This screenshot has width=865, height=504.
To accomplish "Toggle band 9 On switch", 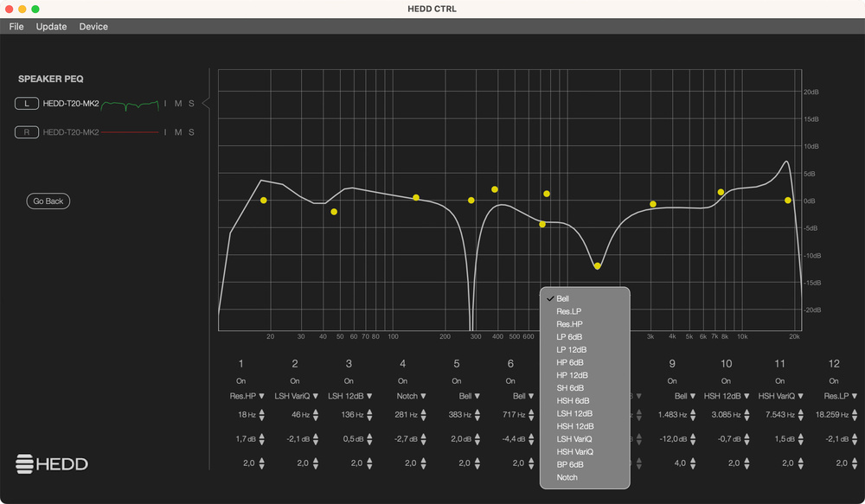I will (x=672, y=381).
